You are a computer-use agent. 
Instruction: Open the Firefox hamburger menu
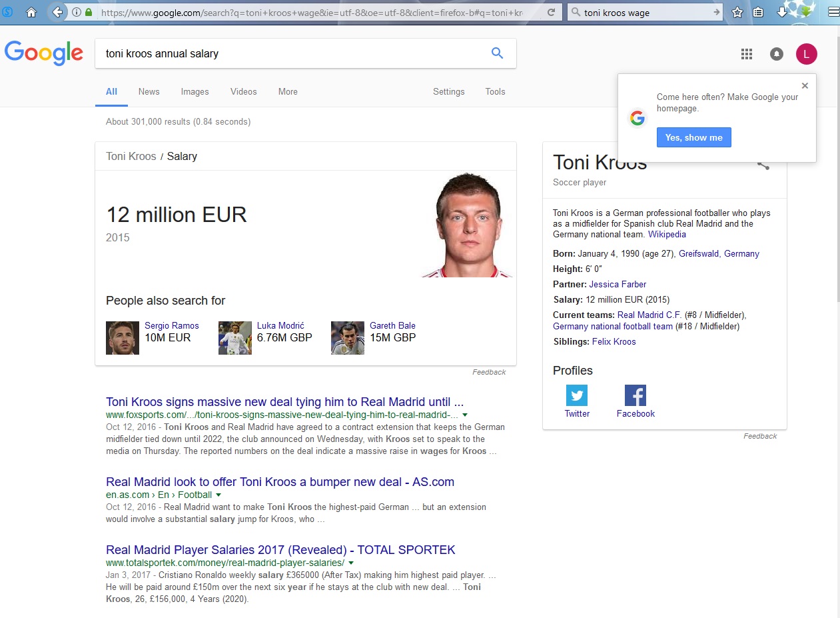point(833,12)
